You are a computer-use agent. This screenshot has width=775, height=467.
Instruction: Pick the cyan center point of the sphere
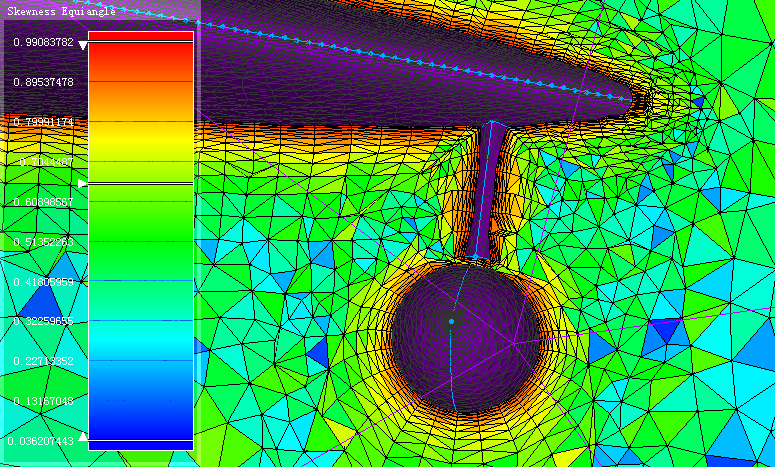coord(451,321)
